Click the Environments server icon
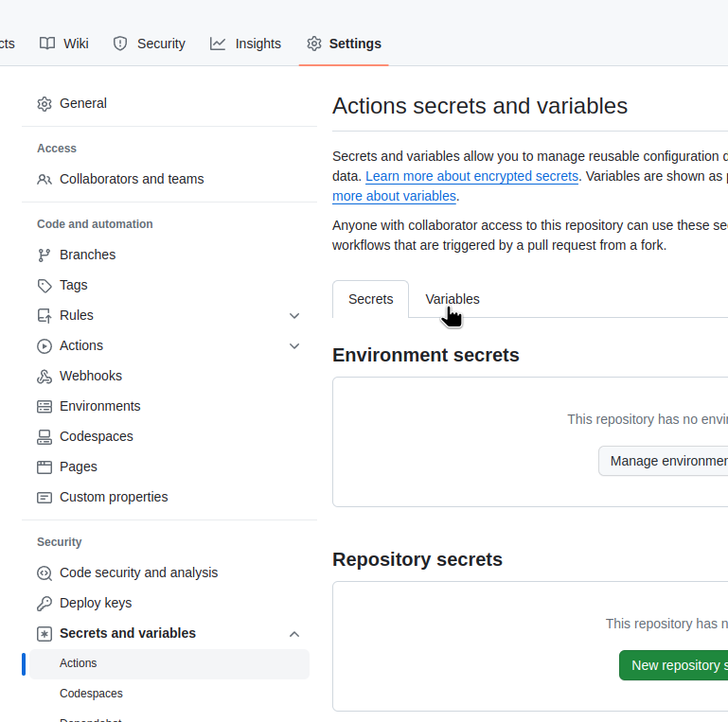 [44, 407]
